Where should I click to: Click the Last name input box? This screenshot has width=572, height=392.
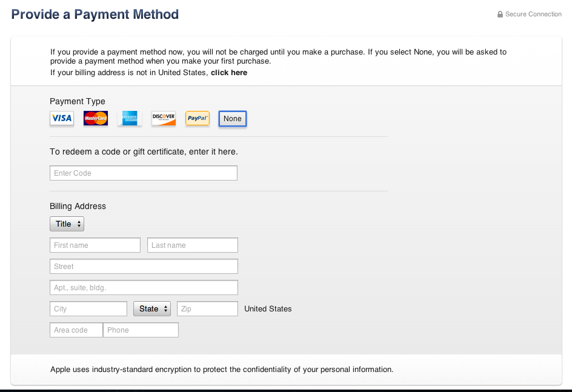coord(193,245)
